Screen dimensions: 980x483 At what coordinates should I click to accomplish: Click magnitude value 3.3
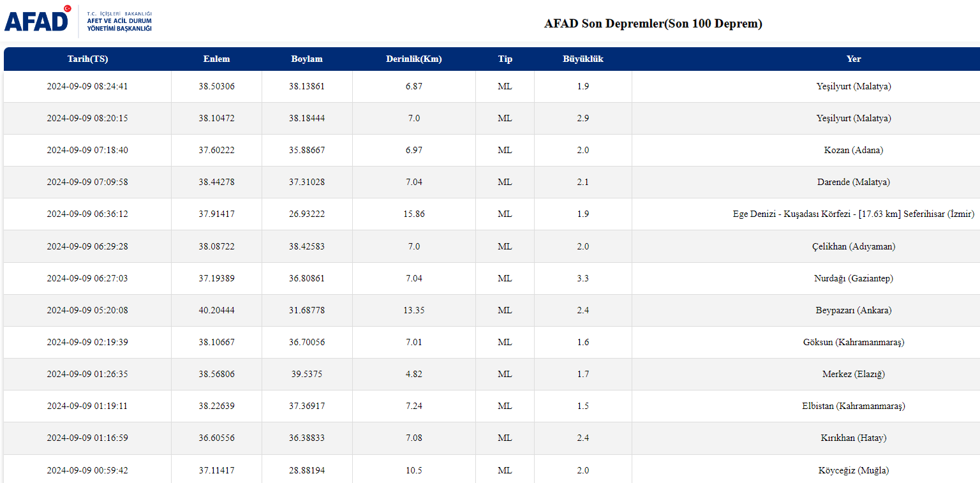point(583,278)
